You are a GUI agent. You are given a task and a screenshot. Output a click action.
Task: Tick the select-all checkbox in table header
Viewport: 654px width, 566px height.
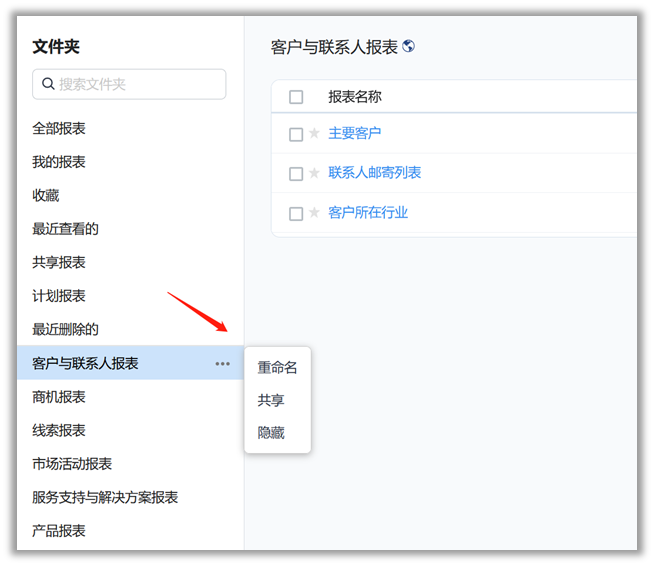pyautogui.click(x=296, y=97)
